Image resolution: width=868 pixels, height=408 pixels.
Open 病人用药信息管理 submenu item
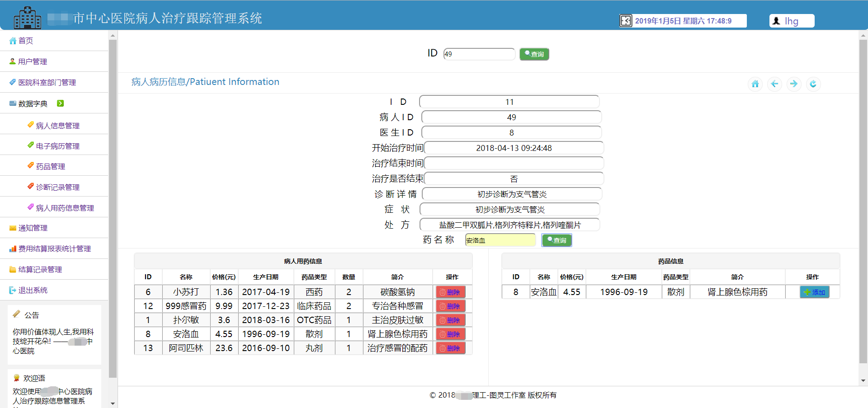65,208
